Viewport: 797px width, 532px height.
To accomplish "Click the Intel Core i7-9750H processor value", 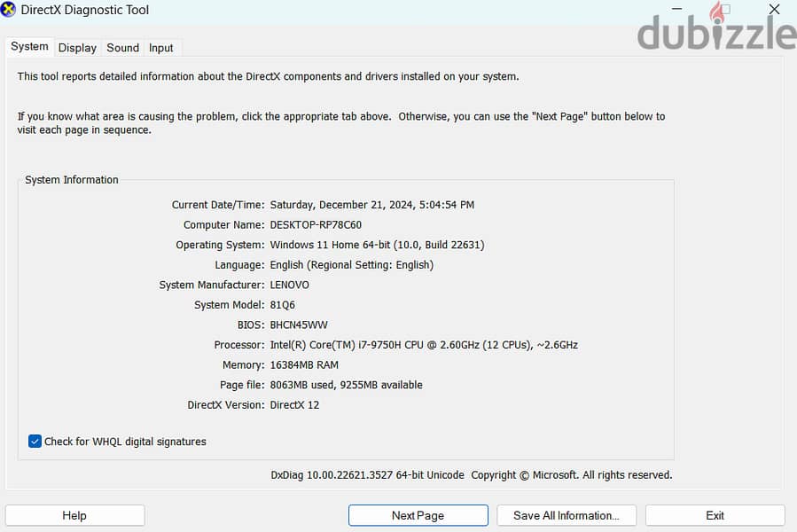I will tap(423, 345).
